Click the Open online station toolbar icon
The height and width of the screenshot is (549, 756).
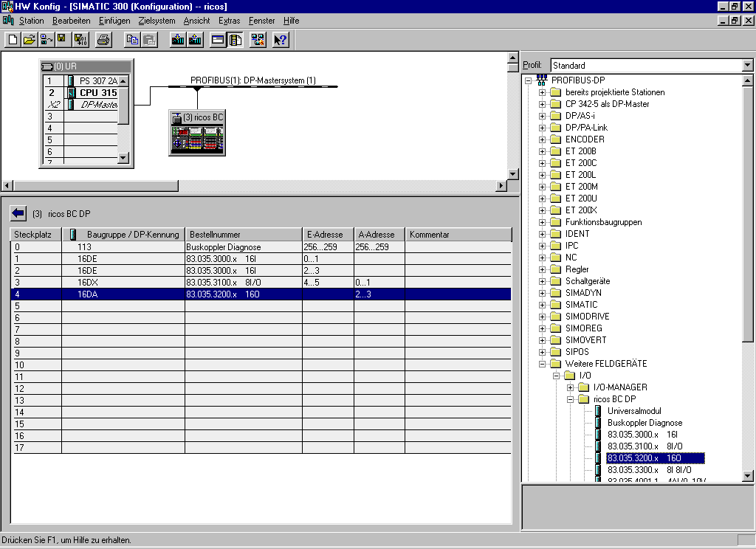47,40
